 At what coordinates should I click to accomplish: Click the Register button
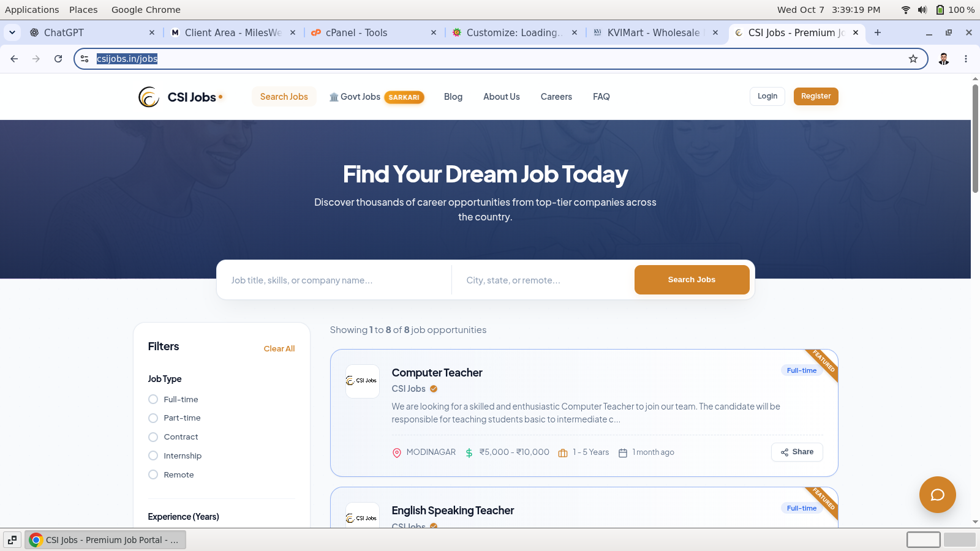[816, 96]
